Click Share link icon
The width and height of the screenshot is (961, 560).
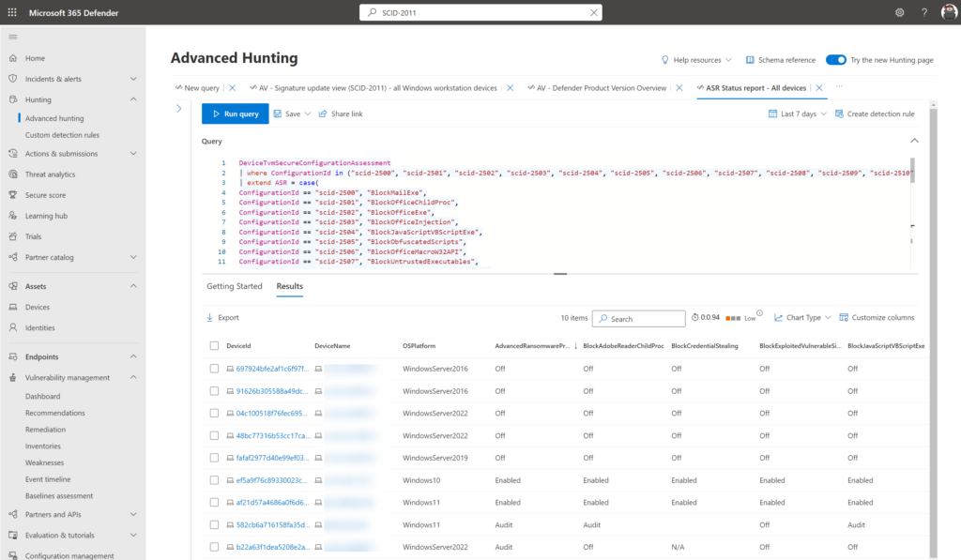pyautogui.click(x=323, y=114)
